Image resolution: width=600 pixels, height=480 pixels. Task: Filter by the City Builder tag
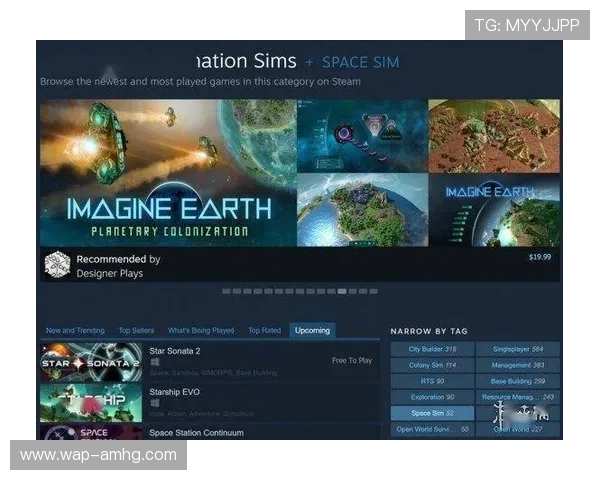[x=432, y=349]
